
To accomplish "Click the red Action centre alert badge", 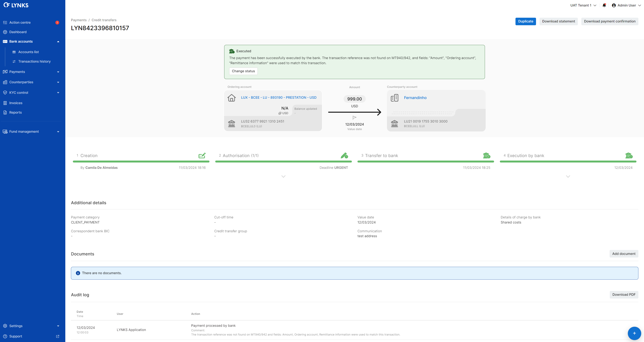I will [x=57, y=22].
